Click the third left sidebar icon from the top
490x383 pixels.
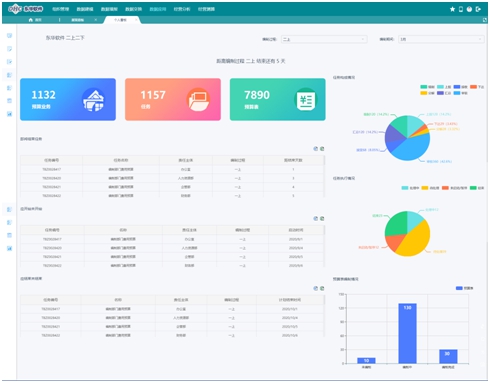pyautogui.click(x=9, y=62)
